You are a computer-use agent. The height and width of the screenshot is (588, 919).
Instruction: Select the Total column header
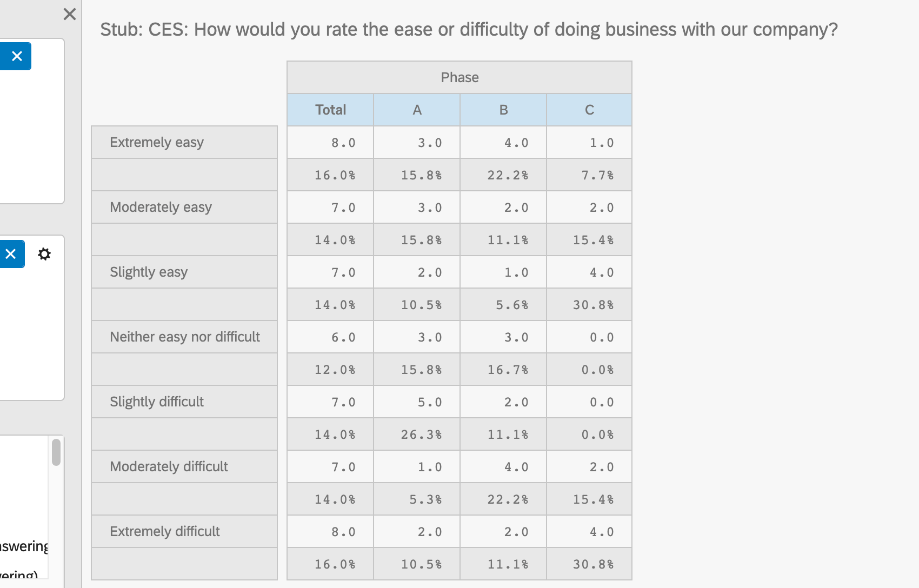(x=330, y=110)
